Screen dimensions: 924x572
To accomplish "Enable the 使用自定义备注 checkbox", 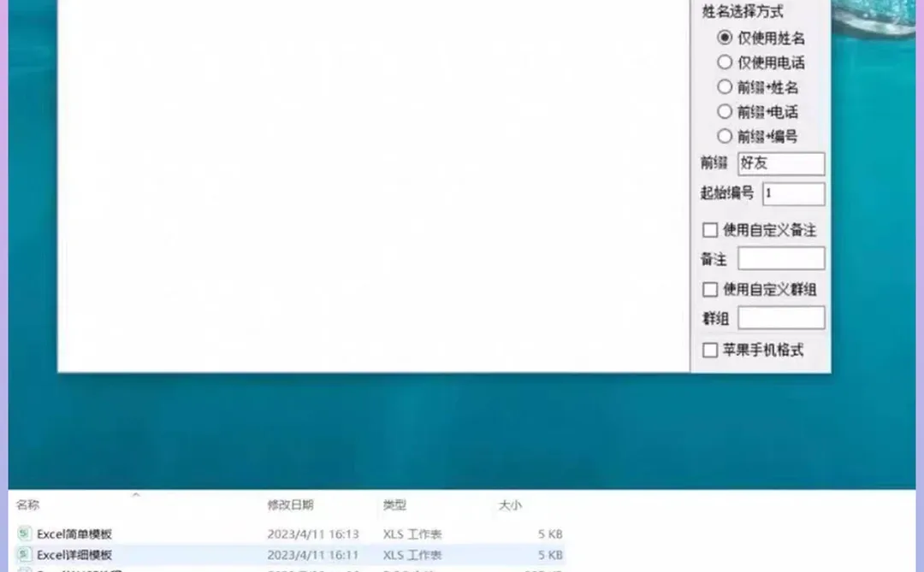I will 709,229.
